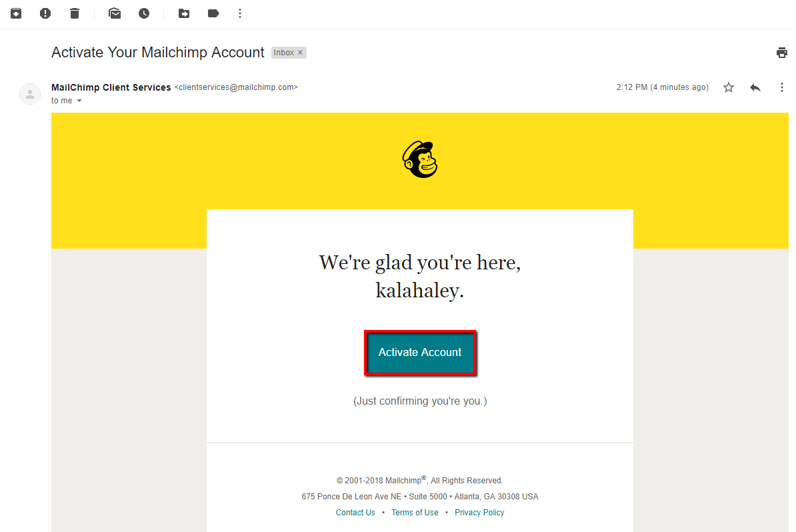
Task: Open toolbar More options menu
Action: pos(240,13)
